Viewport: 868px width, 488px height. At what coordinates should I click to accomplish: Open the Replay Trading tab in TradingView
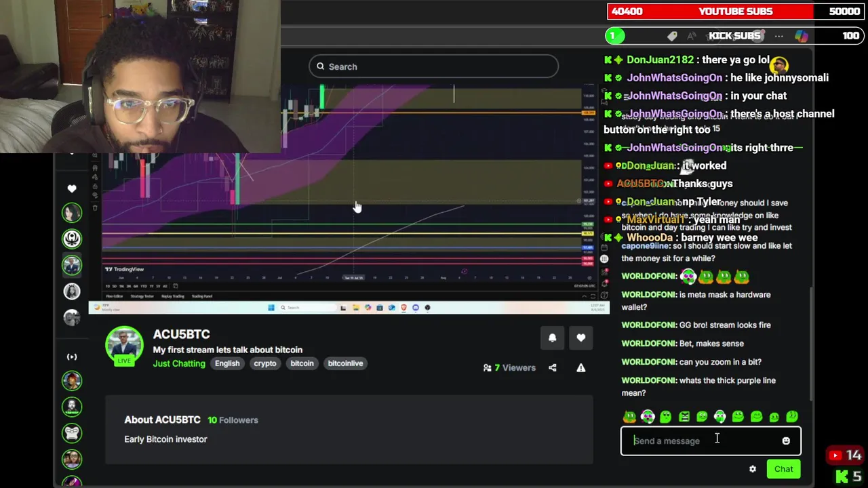point(172,296)
